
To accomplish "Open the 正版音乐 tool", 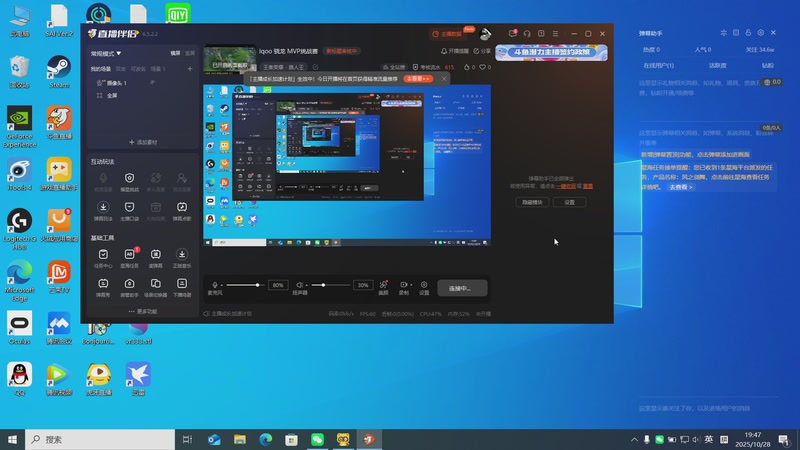I will pos(182,258).
